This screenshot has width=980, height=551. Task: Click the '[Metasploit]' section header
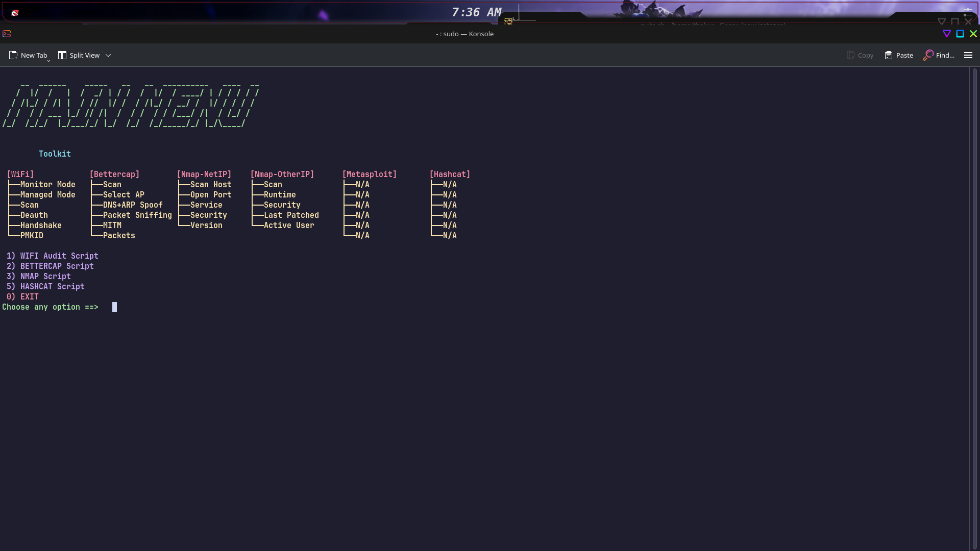pyautogui.click(x=370, y=174)
